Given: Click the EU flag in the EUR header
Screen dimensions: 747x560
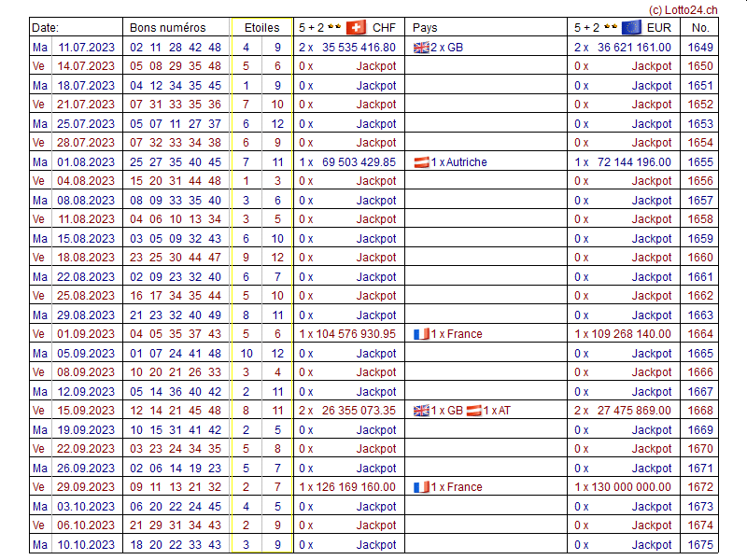Looking at the screenshot, I should tap(631, 28).
